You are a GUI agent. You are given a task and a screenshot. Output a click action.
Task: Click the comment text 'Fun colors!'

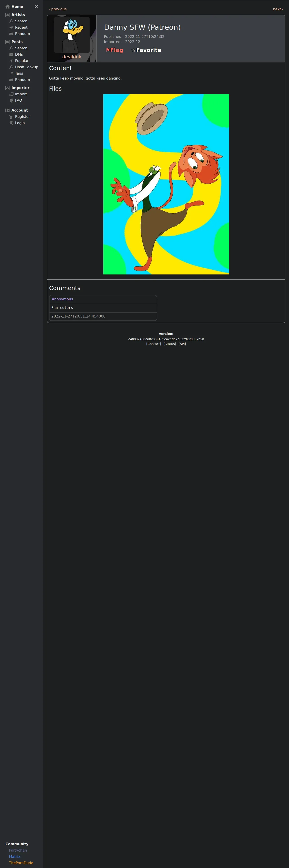tap(63, 308)
